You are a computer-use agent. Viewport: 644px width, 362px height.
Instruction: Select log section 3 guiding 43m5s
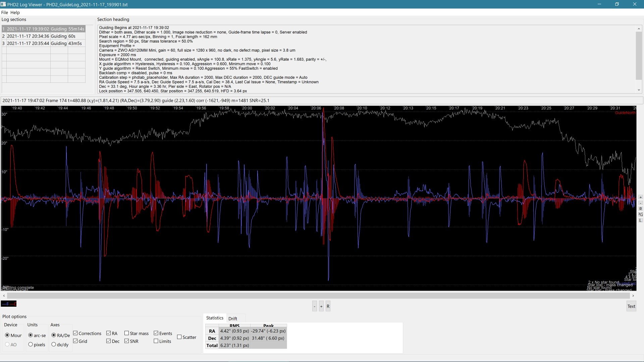pos(44,43)
